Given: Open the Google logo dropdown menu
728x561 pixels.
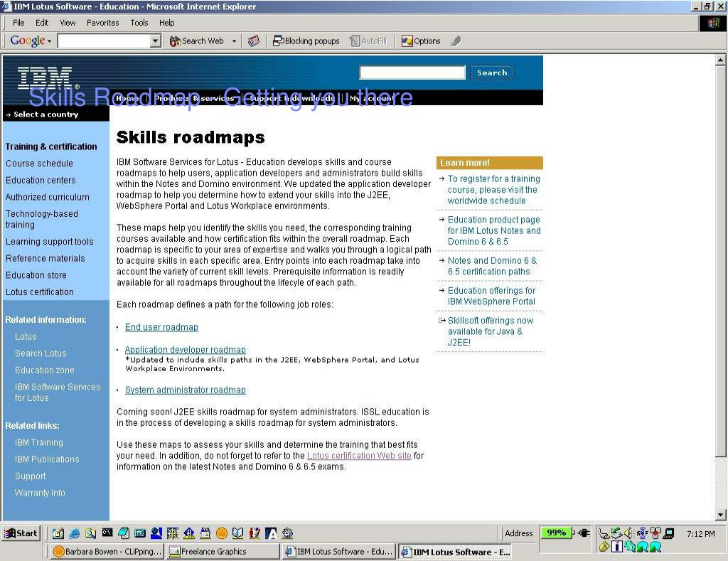Looking at the screenshot, I should (x=49, y=41).
